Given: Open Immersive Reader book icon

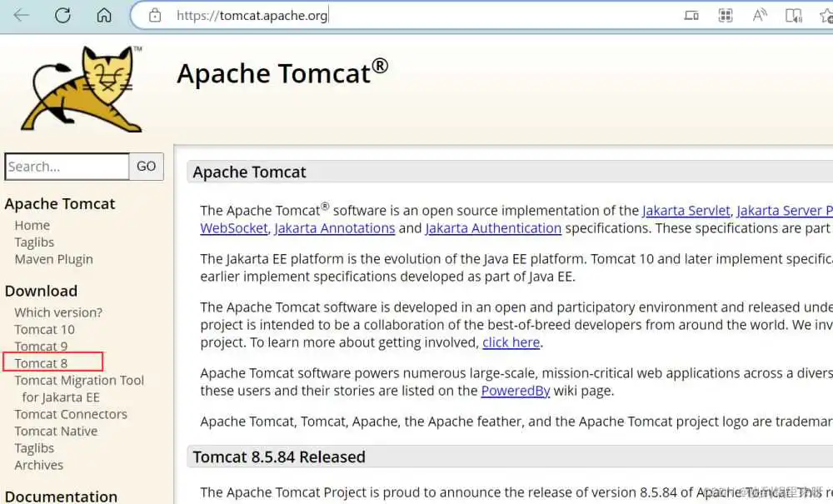Looking at the screenshot, I should coord(794,15).
